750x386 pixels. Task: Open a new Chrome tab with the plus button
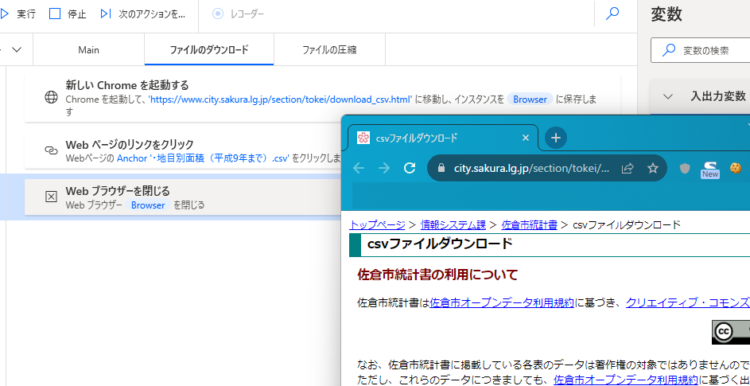[556, 138]
